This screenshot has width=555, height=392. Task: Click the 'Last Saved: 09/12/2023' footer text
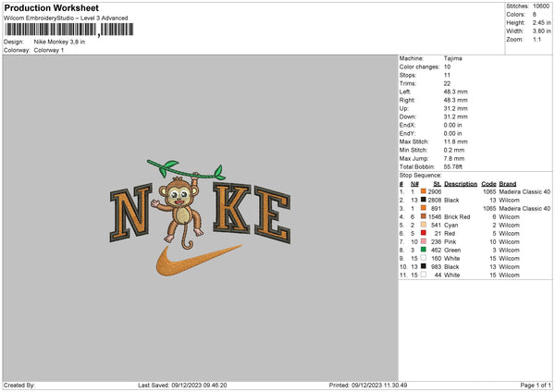182,385
